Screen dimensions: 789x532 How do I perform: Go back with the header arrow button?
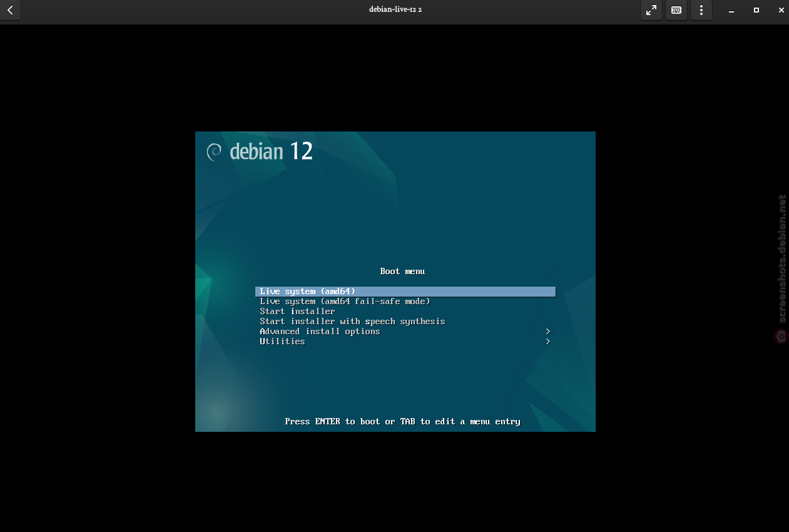pyautogui.click(x=10, y=10)
